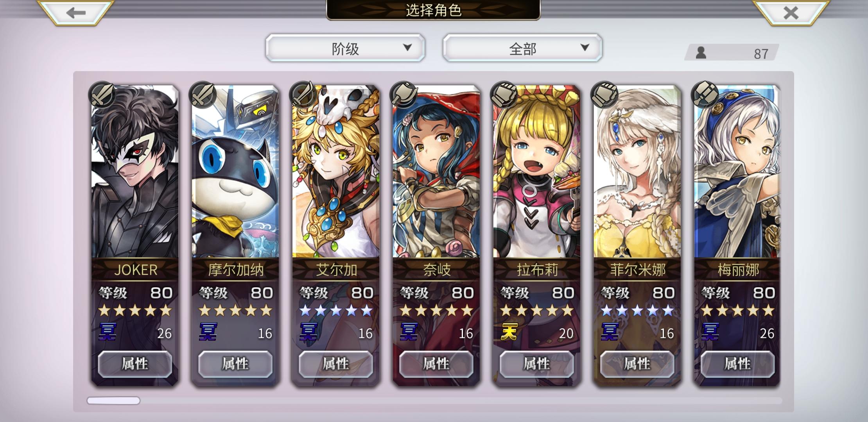This screenshot has width=868, height=422.
Task: Open 属性 for 奈岐
Action: 436,364
